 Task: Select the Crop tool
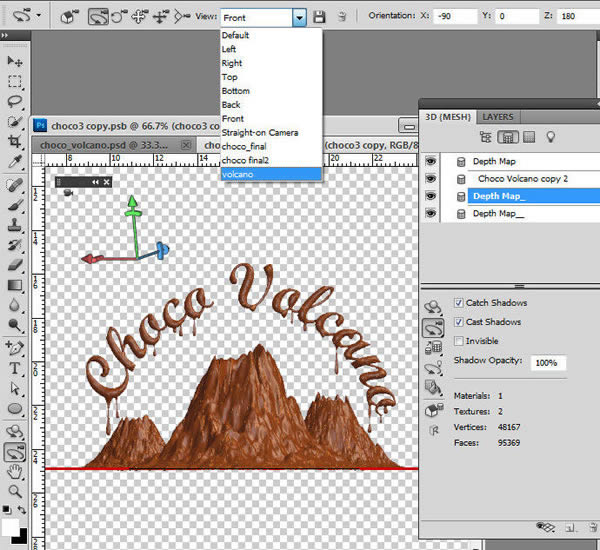(15, 141)
